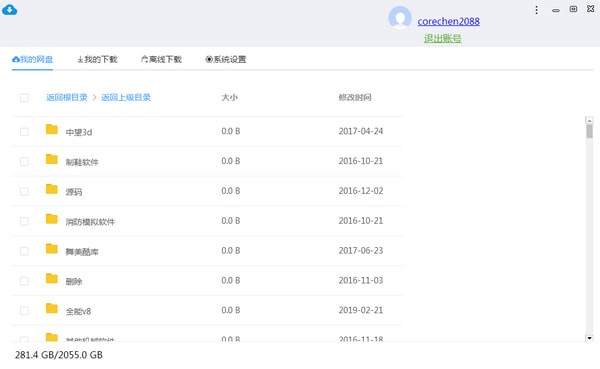The image size is (600, 369).
Task: Click the scrollbar down arrow
Action: 589,338
